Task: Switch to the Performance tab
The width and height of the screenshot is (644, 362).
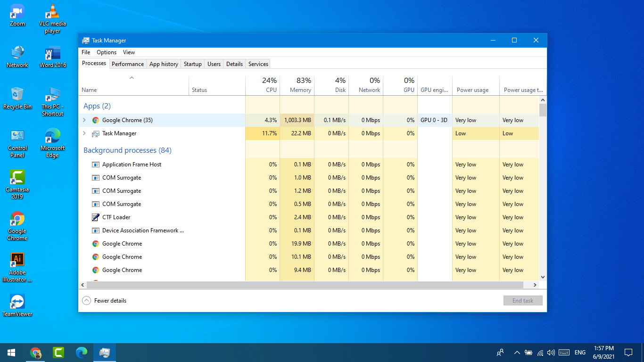Action: click(128, 64)
